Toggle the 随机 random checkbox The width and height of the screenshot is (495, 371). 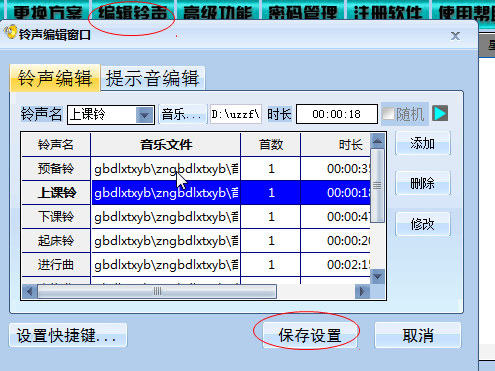388,114
